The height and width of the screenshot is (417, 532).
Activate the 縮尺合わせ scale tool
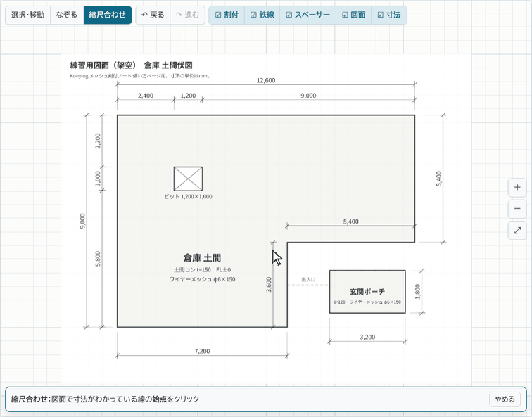coord(108,15)
